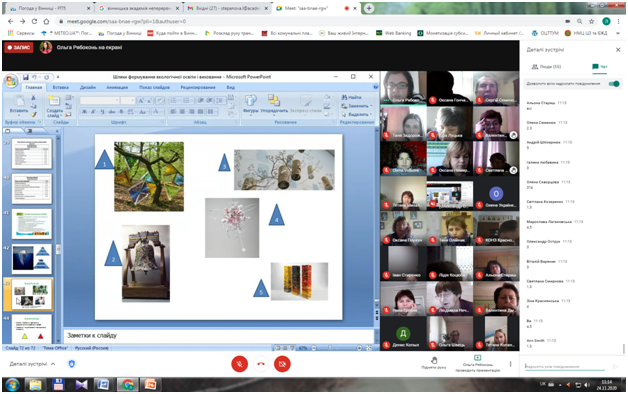Toggle bold Ж formatting in ribbon

point(85,111)
